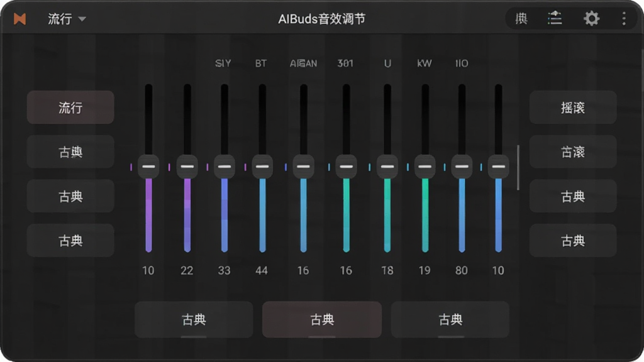Click the BT band slider handle
The image size is (644, 362).
pos(262,166)
